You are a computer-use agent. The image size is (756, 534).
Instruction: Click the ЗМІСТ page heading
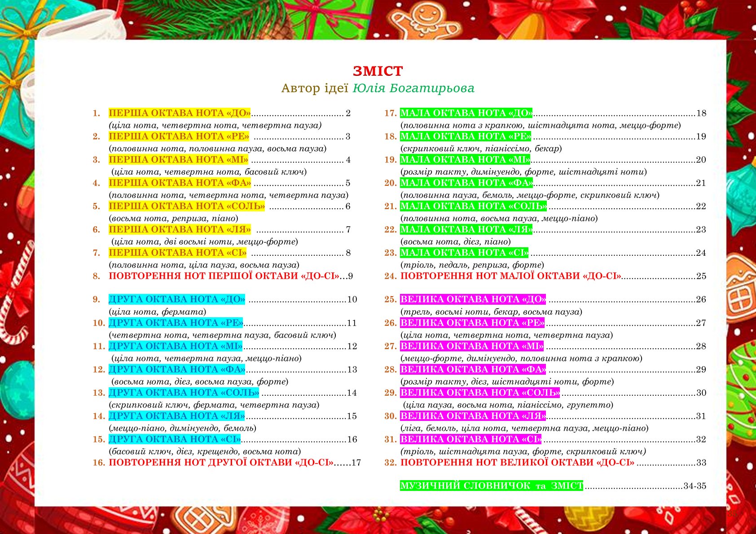tap(378, 71)
